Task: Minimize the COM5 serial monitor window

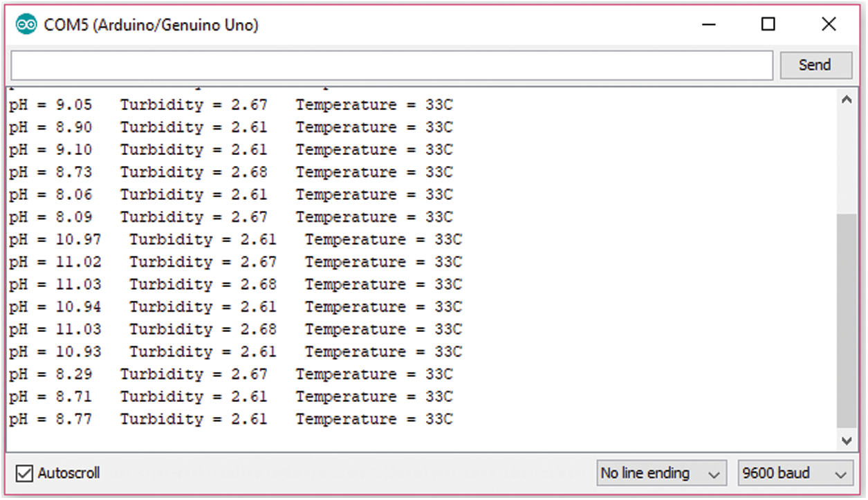Action: pos(708,25)
